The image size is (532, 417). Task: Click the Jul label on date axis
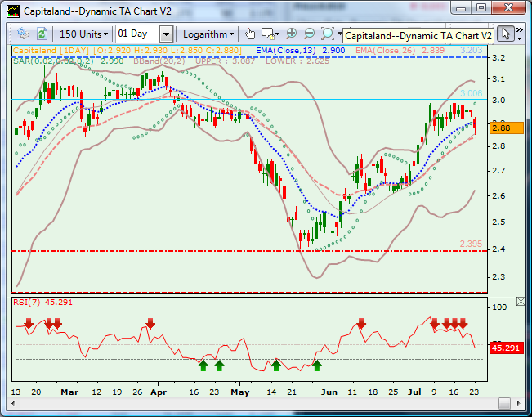tap(414, 392)
